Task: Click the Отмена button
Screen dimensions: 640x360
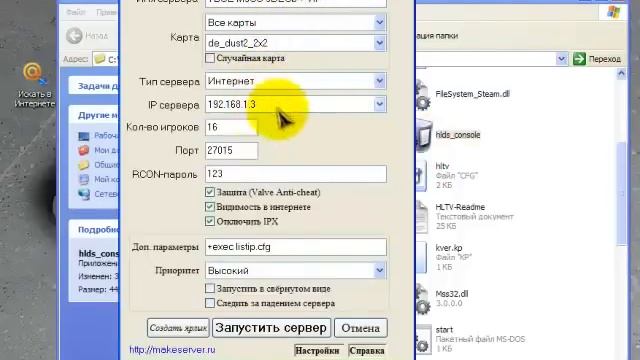Action: pyautogui.click(x=360, y=328)
